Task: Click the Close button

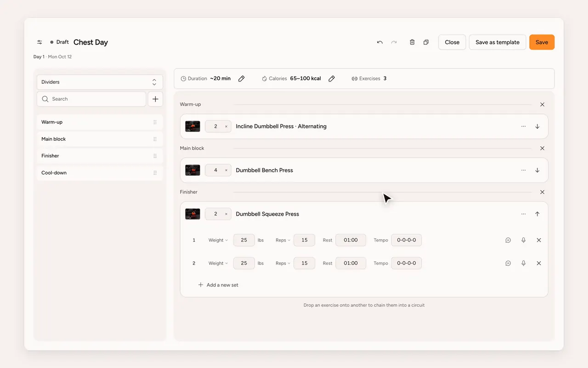Action: [452, 42]
